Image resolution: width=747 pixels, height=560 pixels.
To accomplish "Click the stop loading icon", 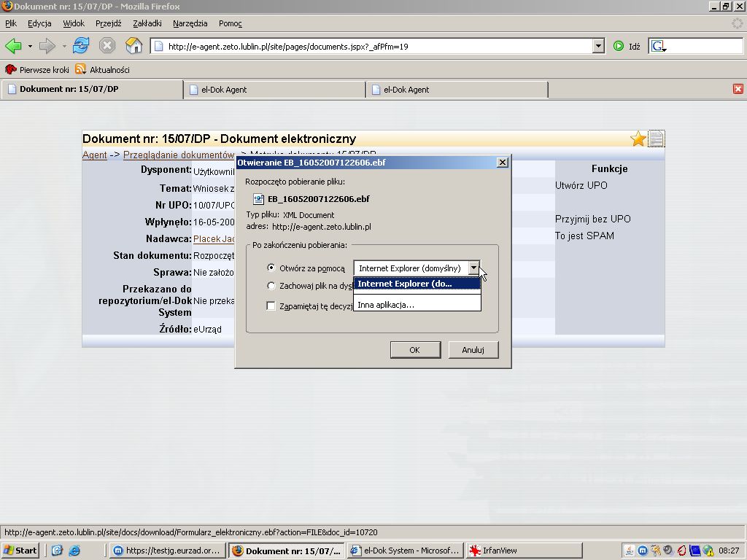I will 107,46.
